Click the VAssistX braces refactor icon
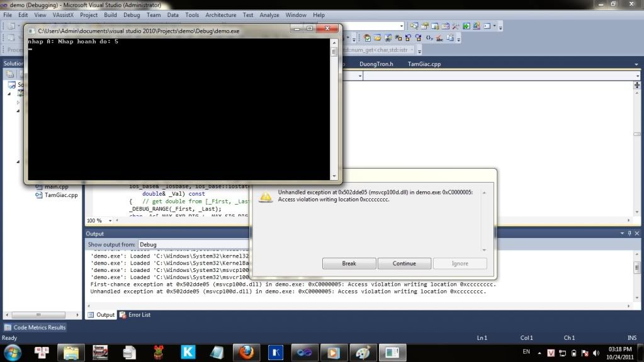 (x=429, y=38)
